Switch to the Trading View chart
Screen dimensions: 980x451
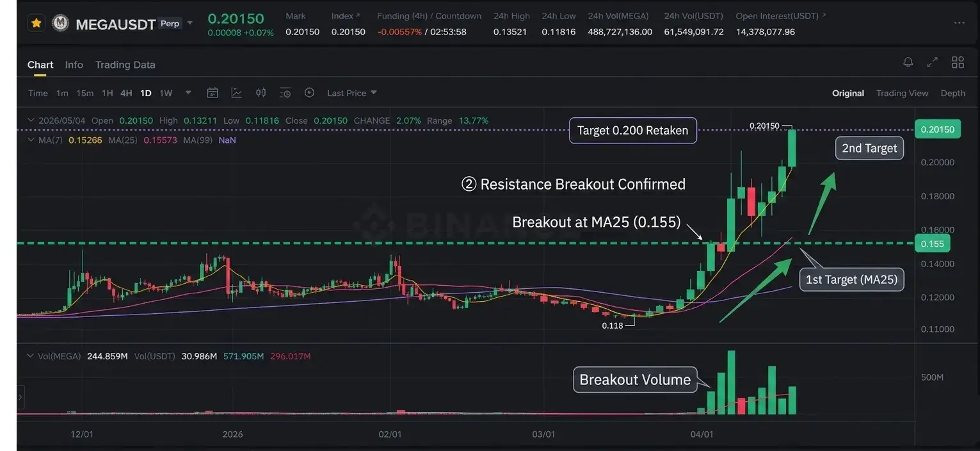[902, 94]
